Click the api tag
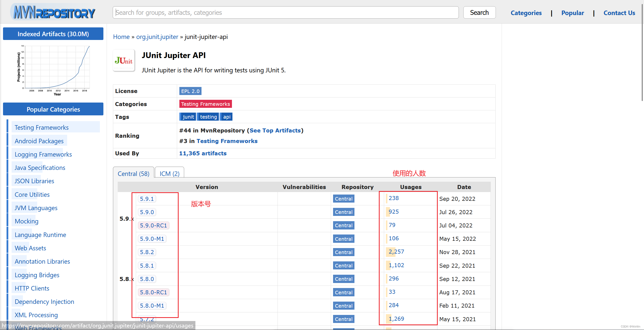The width and height of the screenshot is (644, 330). click(226, 117)
